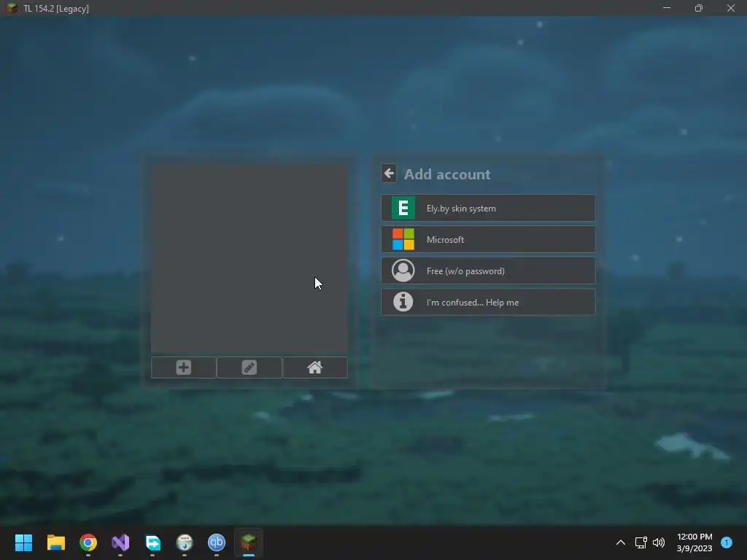Open the I'm confused... Help me entry
The height and width of the screenshot is (560, 747).
[488, 302]
